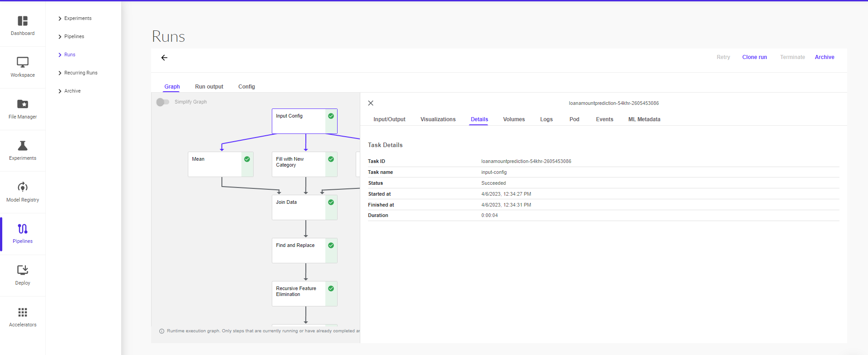Select the Join Data graph node
This screenshot has width=868, height=355.
tap(304, 207)
